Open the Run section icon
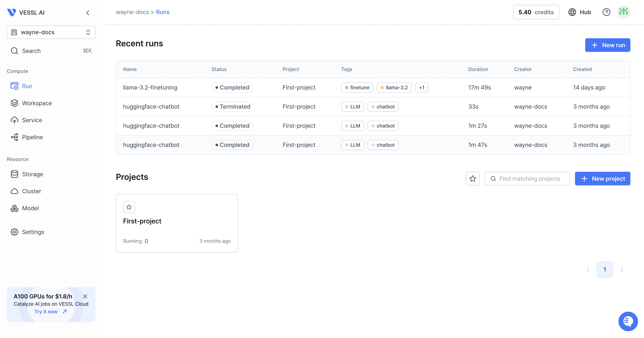644x338 pixels. pyautogui.click(x=14, y=86)
